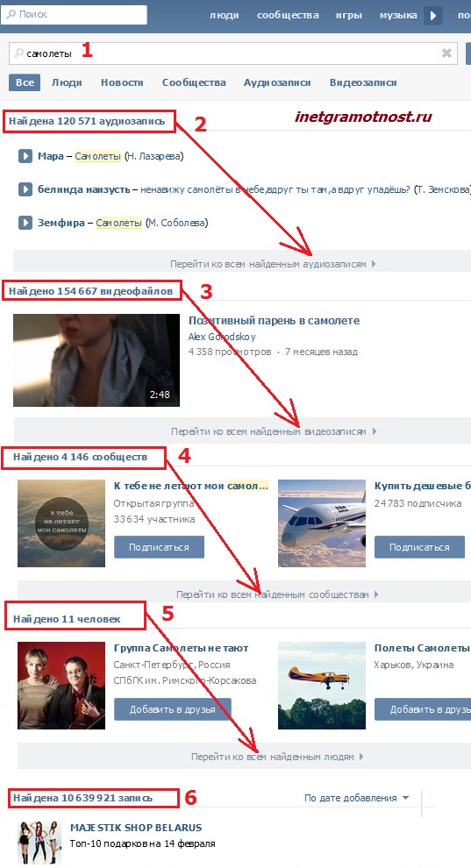Expand all found audio recordings link
Image resolution: width=471 pixels, height=868 pixels.
273,264
